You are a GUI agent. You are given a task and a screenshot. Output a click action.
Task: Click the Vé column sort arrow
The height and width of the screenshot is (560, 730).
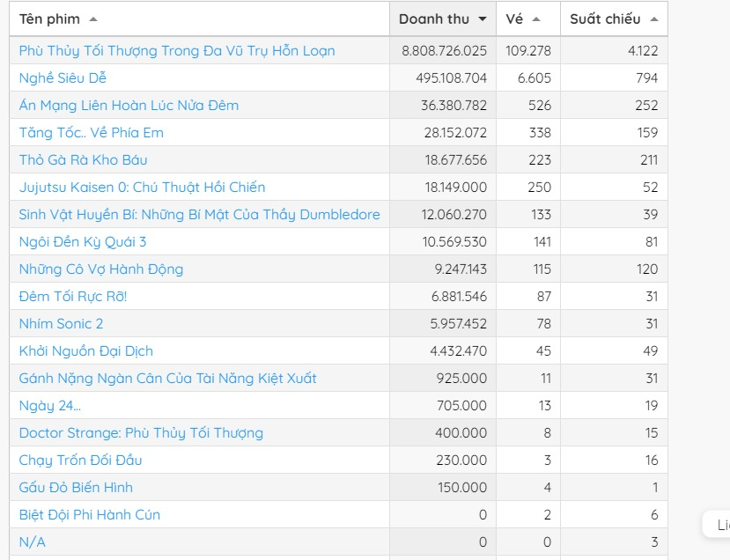(x=536, y=19)
